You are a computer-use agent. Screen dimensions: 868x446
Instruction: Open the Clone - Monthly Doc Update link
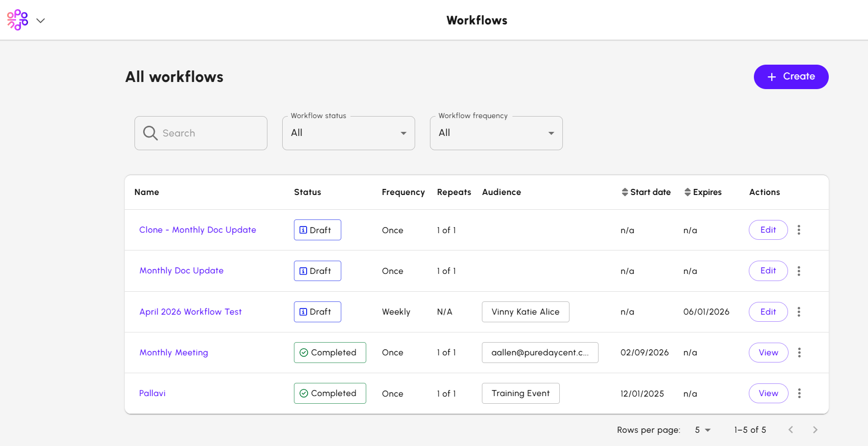tap(198, 230)
